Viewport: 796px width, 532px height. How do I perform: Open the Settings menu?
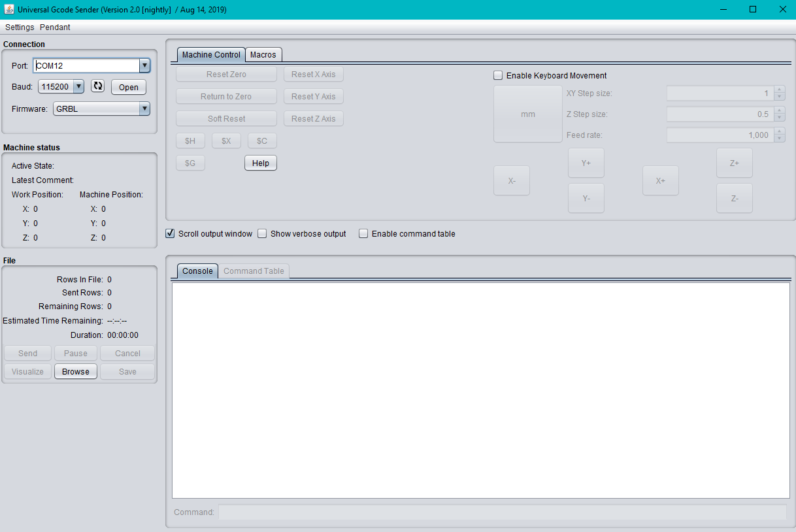(x=20, y=27)
